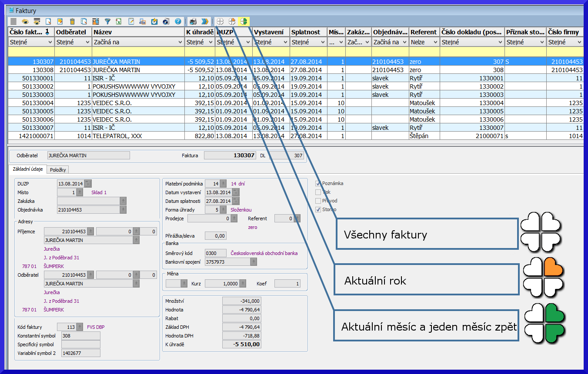Select the Základní údaje tab

click(x=27, y=169)
